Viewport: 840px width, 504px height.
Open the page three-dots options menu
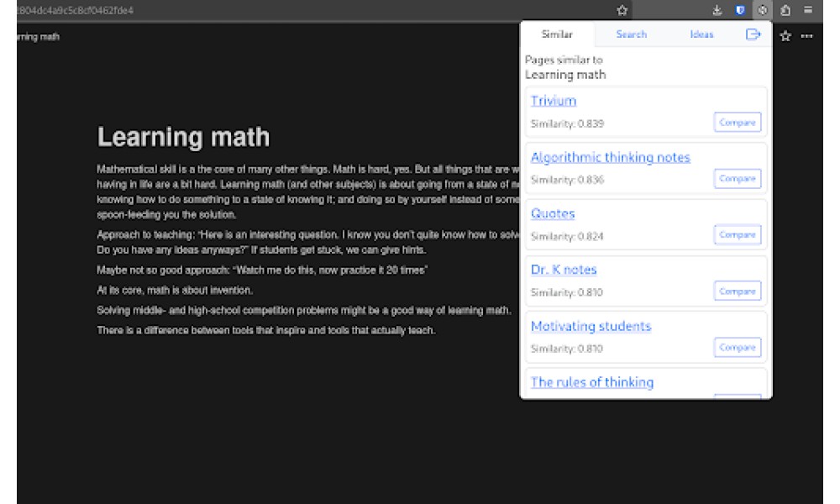coord(806,36)
